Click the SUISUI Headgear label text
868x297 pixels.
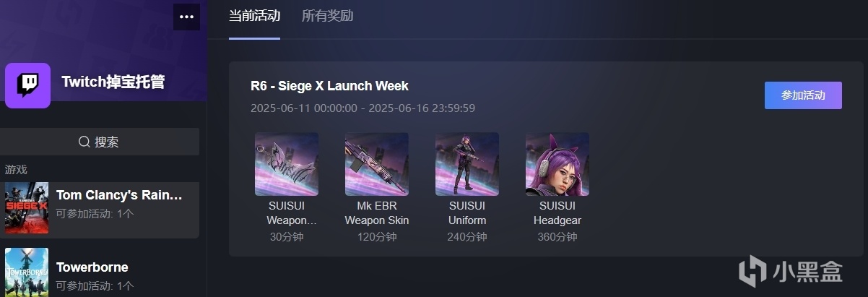click(x=557, y=213)
